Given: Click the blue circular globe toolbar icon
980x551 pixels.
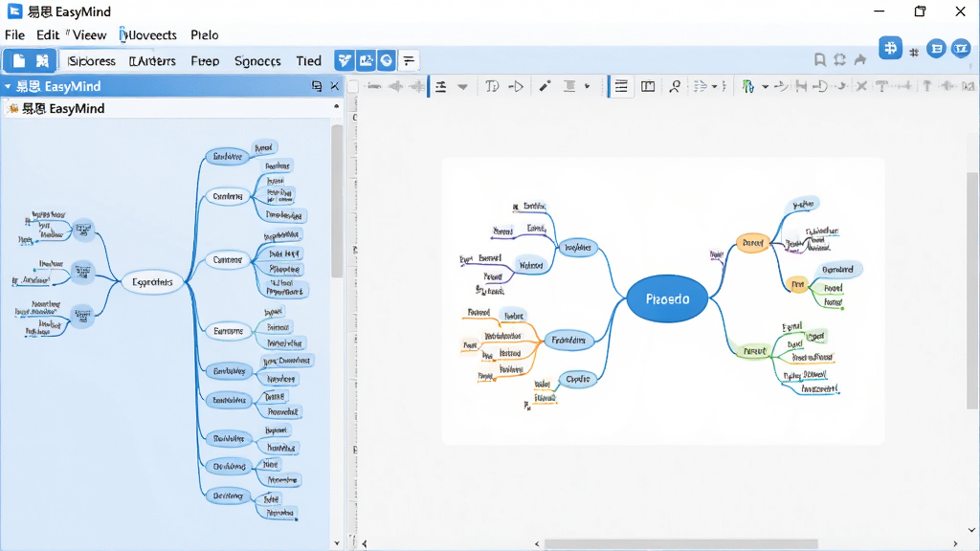Looking at the screenshot, I should (387, 60).
